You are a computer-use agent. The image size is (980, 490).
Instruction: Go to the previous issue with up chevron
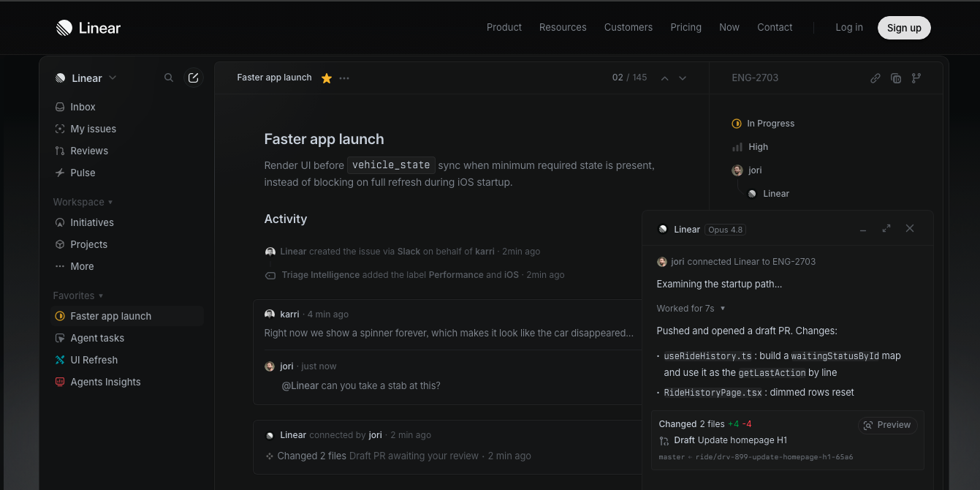tap(665, 78)
